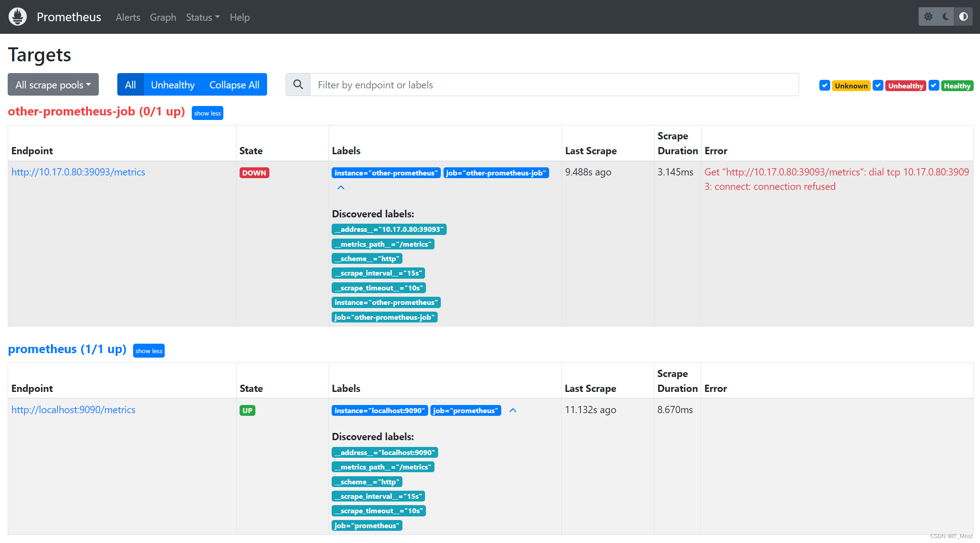Click the Prometheus flame logo icon
Viewport: 980px width, 543px height.
(18, 17)
